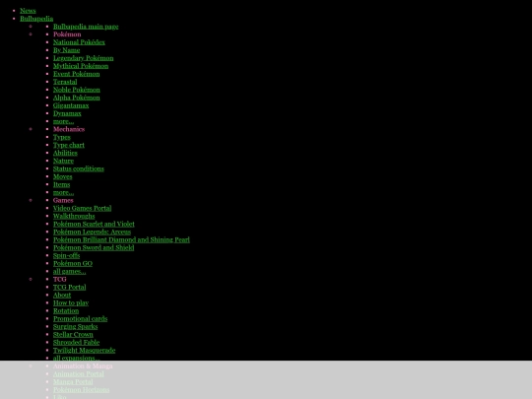Screen dimensions: 532x399
Task: Open the Status conditions link
Action: tap(79, 169)
